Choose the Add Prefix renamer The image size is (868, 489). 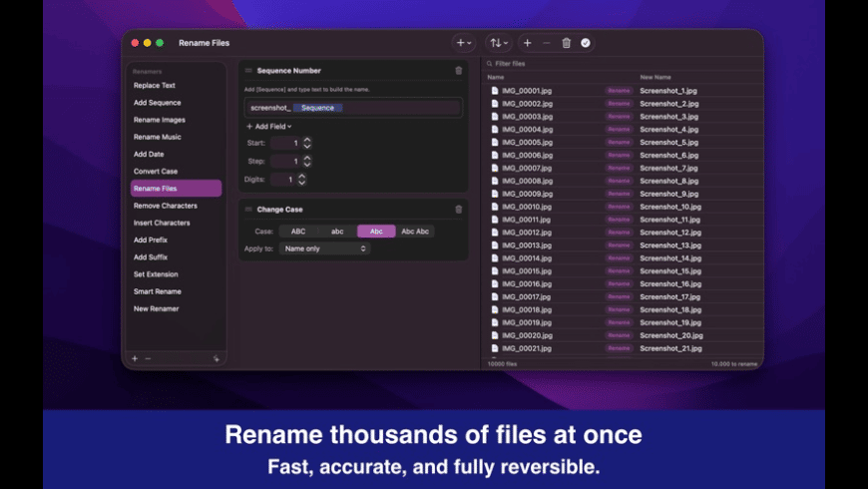coord(176,240)
